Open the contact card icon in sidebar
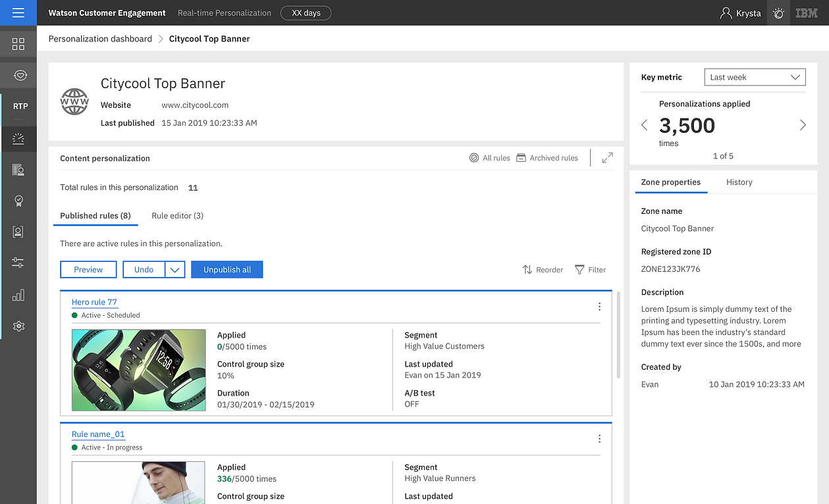This screenshot has height=504, width=829. 18,232
